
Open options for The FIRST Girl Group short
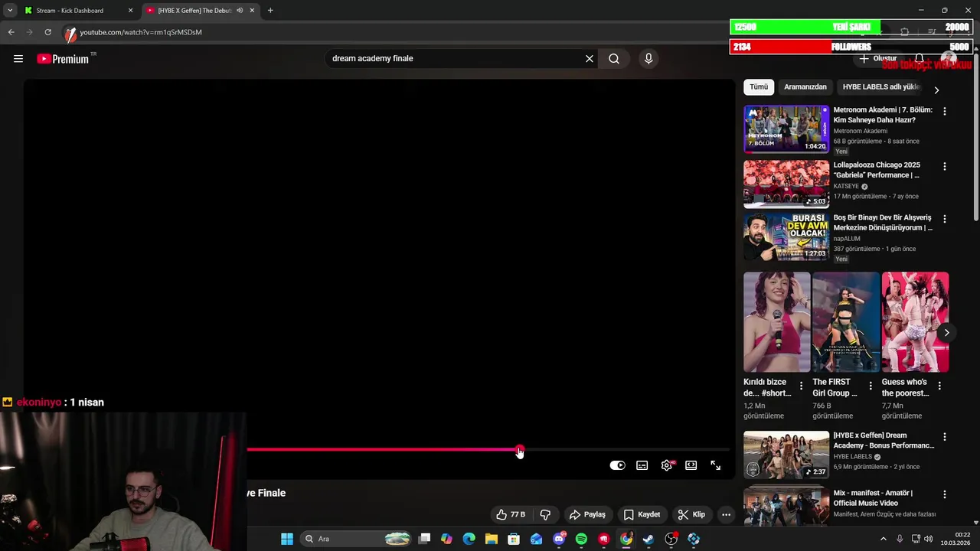(871, 386)
